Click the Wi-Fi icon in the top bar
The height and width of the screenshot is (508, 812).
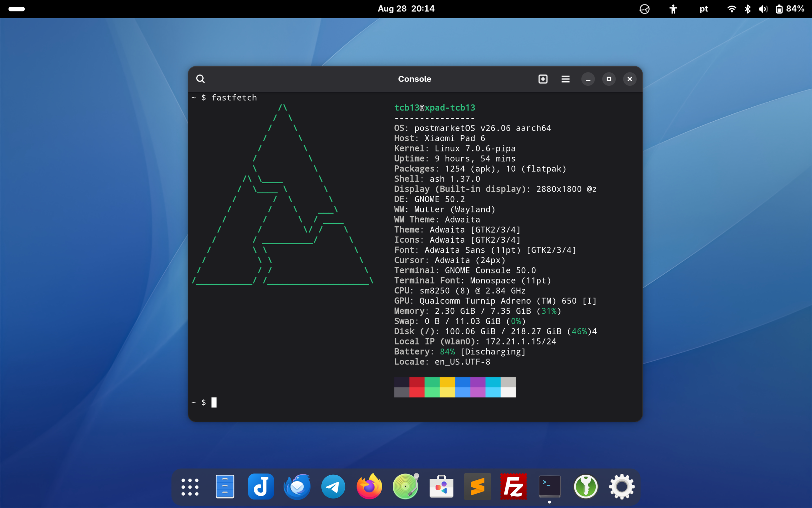coord(731,9)
